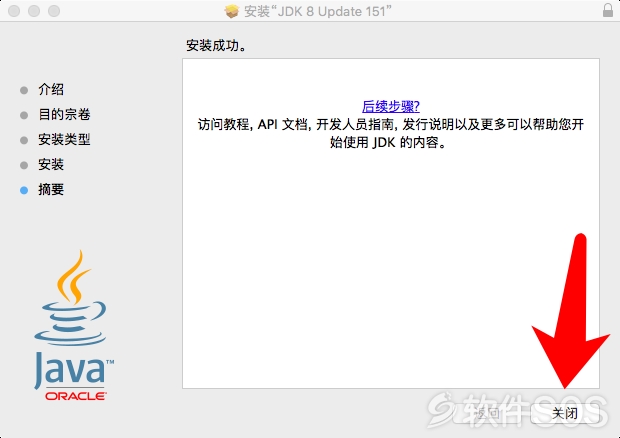Viewport: 620px width, 438px height.
Task: Click the package icon in window title
Action: [x=232, y=11]
